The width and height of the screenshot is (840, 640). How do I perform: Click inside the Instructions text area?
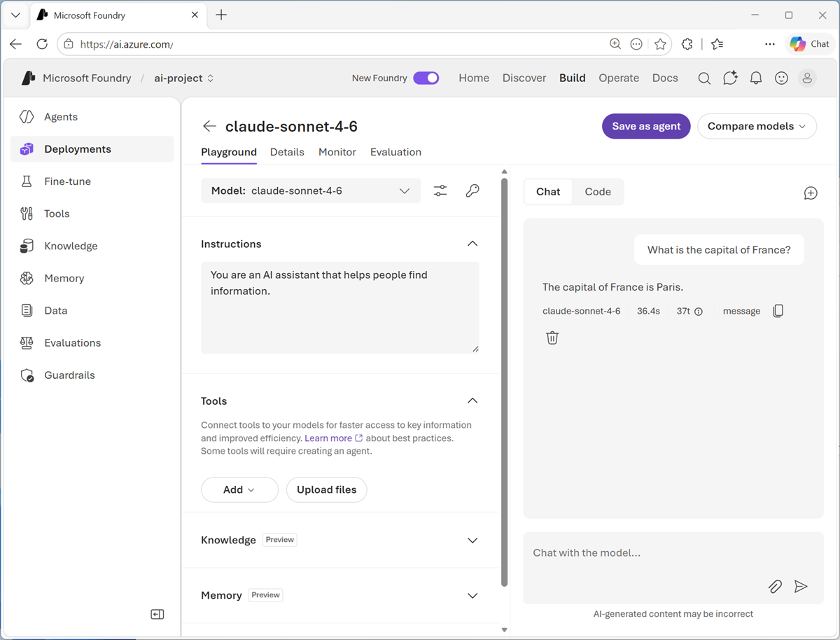340,307
